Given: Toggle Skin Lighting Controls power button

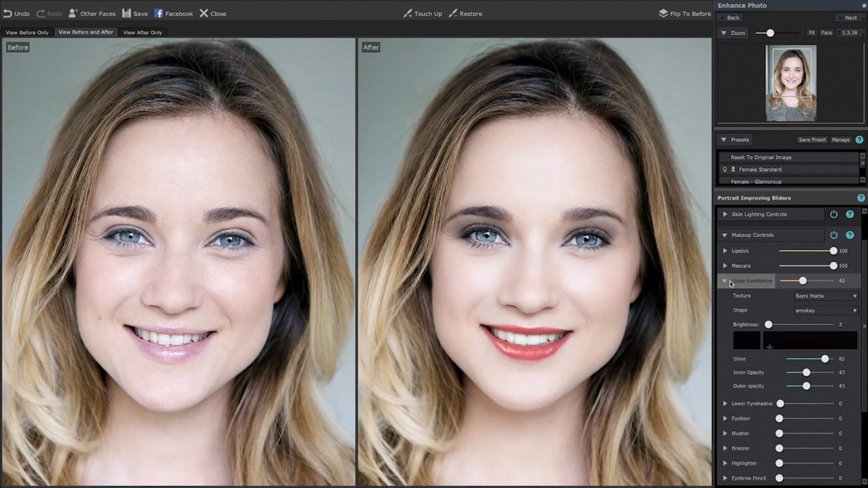Looking at the screenshot, I should (x=834, y=214).
